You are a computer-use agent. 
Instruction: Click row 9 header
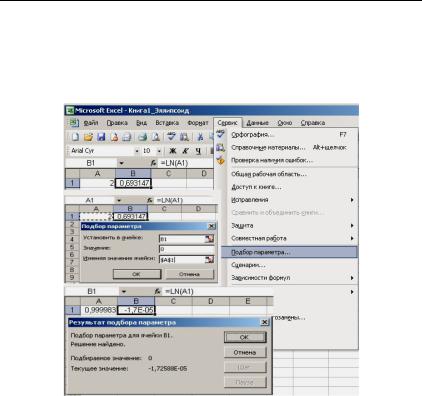(x=72, y=277)
